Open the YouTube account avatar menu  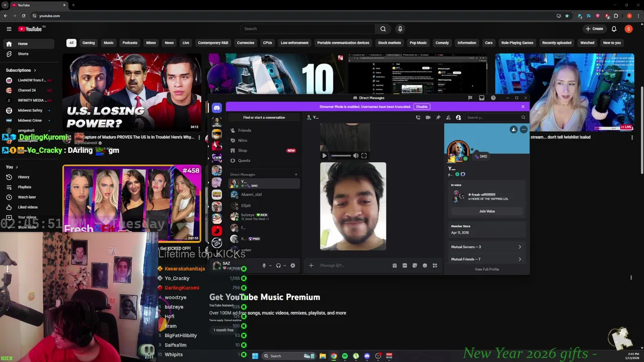point(628,29)
